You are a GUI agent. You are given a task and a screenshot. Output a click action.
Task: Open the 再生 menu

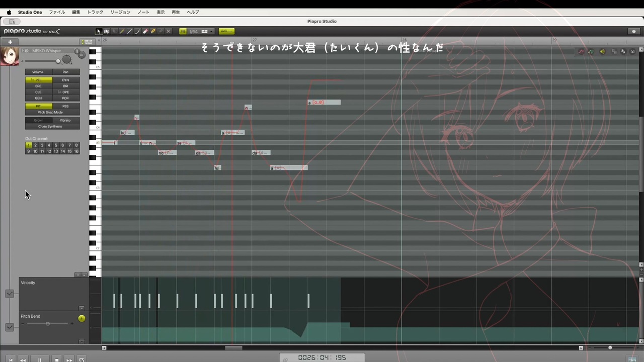pyautogui.click(x=176, y=12)
